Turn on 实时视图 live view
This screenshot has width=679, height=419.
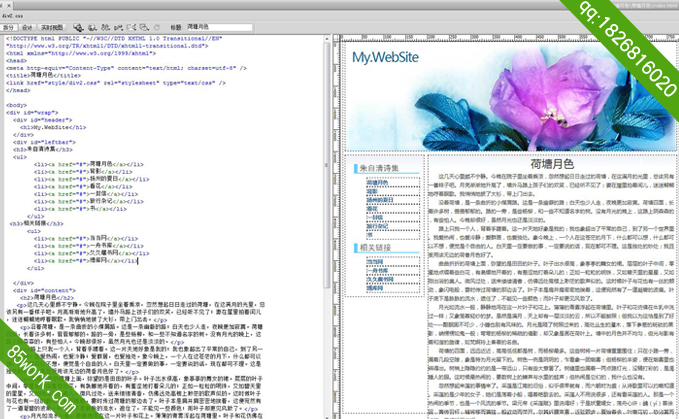click(52, 28)
